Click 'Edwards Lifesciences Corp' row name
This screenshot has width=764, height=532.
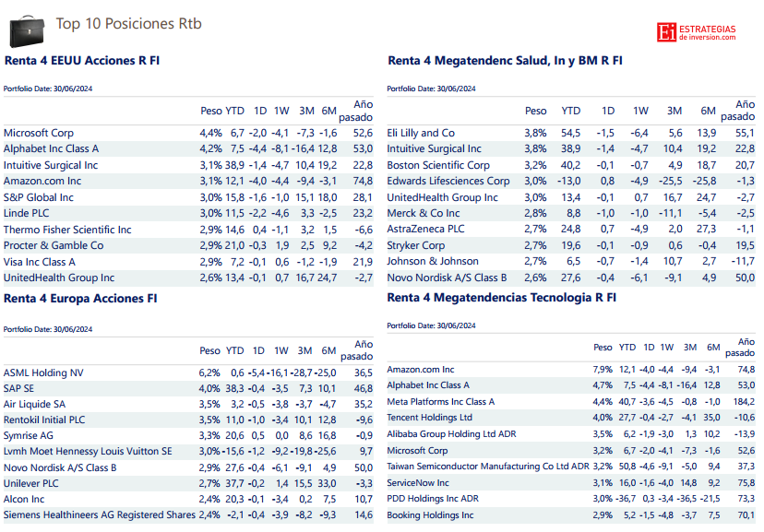[448, 181]
